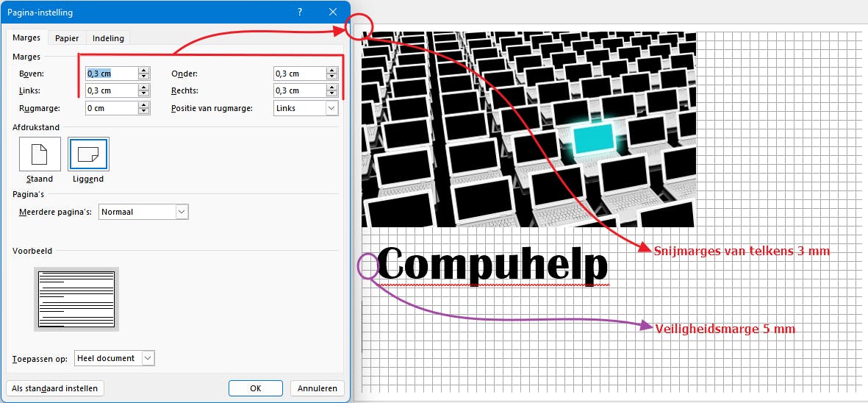Open the Positie van rugmarge dropdown

coord(306,108)
